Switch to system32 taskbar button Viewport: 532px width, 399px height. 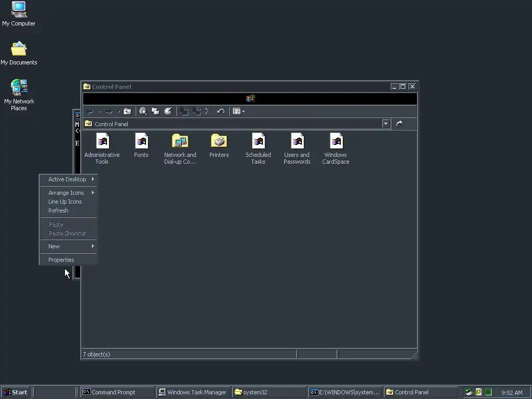pyautogui.click(x=270, y=392)
